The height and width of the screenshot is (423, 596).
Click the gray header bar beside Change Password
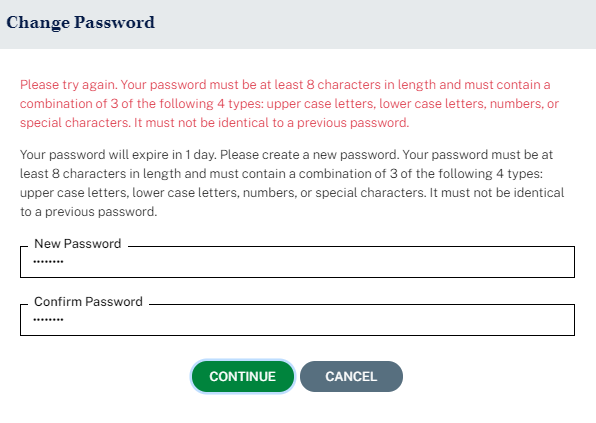372,24
